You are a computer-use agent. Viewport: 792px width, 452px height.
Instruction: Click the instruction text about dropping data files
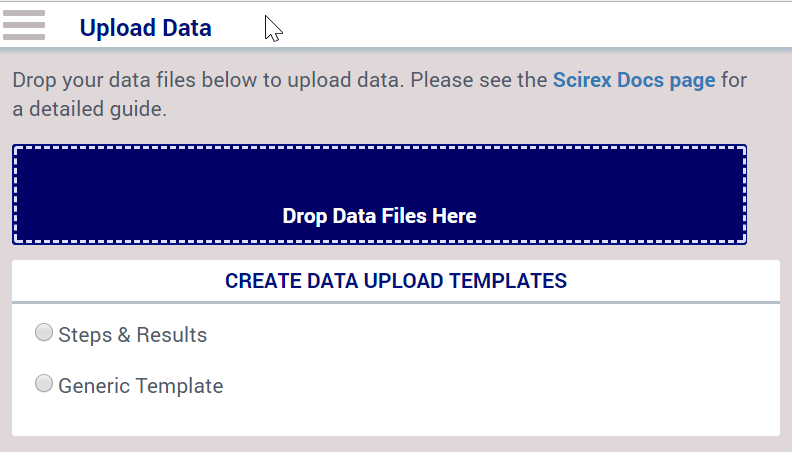pos(379,94)
